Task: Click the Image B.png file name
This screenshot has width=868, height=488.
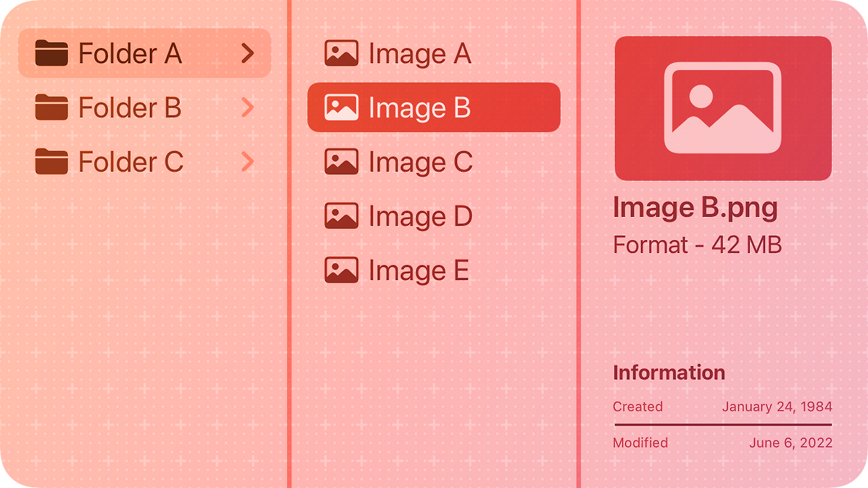Action: point(695,207)
